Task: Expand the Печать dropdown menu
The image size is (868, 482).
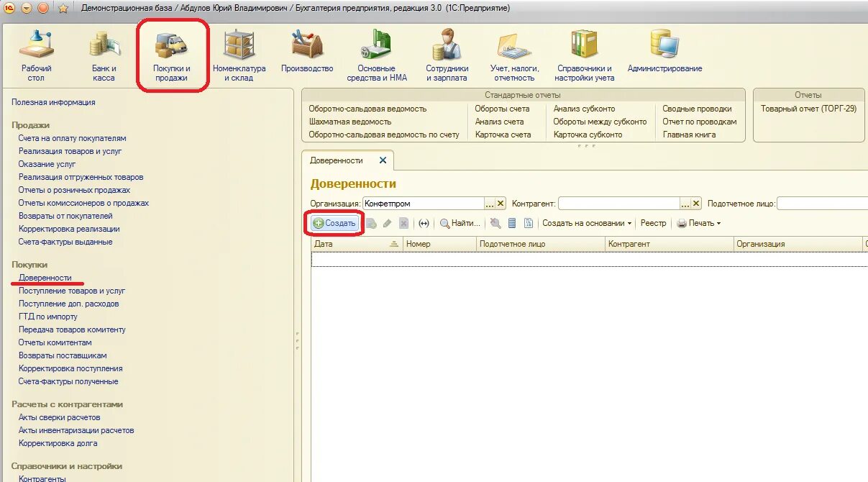Action: (x=698, y=224)
